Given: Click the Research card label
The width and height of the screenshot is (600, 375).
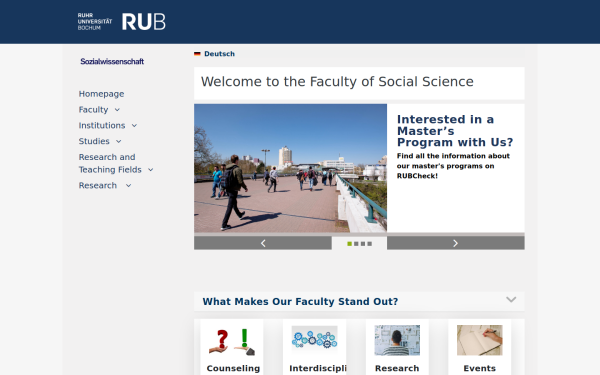Looking at the screenshot, I should click(x=397, y=368).
